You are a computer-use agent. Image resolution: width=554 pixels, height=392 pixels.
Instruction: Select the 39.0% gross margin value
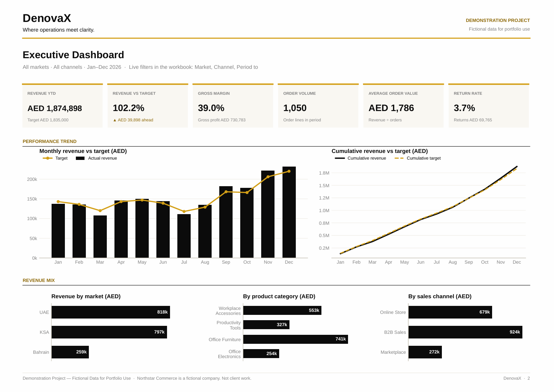pyautogui.click(x=211, y=108)
